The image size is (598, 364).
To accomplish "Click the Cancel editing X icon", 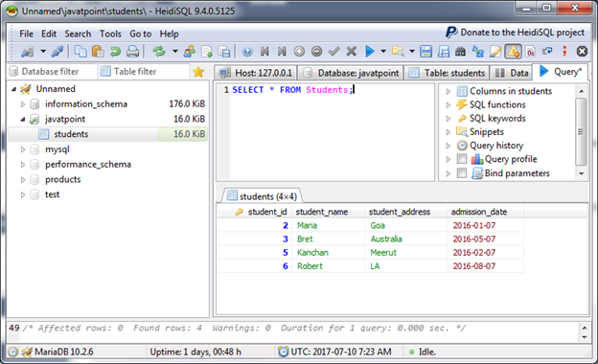I will point(352,51).
